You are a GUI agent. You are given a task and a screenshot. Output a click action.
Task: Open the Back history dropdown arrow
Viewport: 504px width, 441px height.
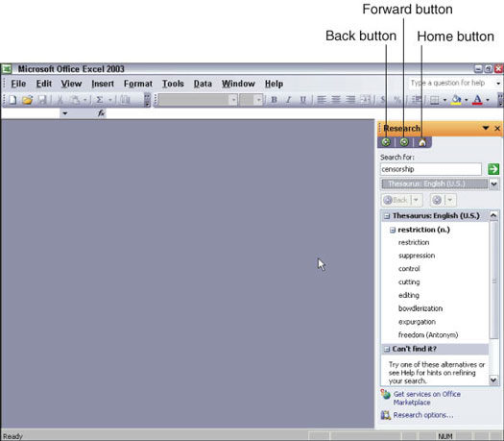[416, 200]
